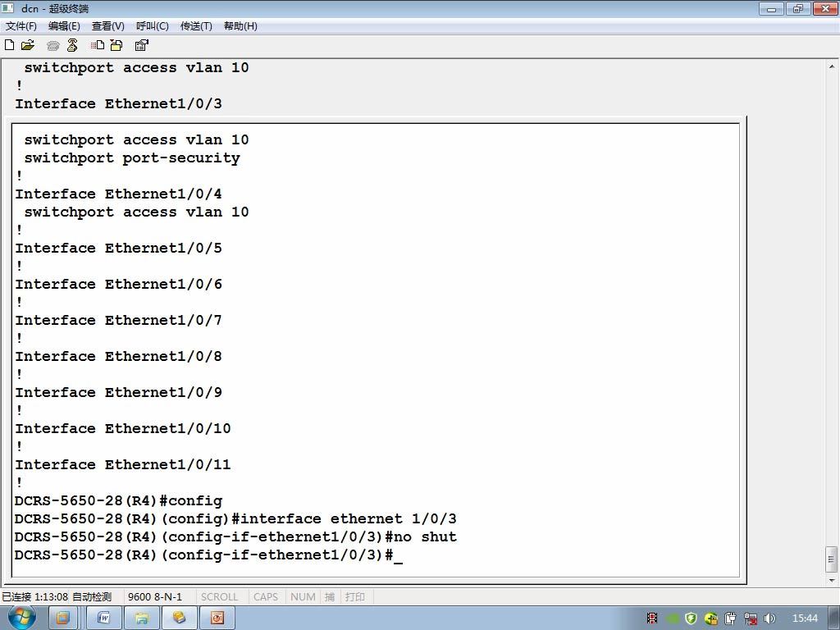Click the CAPS status indicator
The width and height of the screenshot is (840, 630).
pyautogui.click(x=266, y=597)
